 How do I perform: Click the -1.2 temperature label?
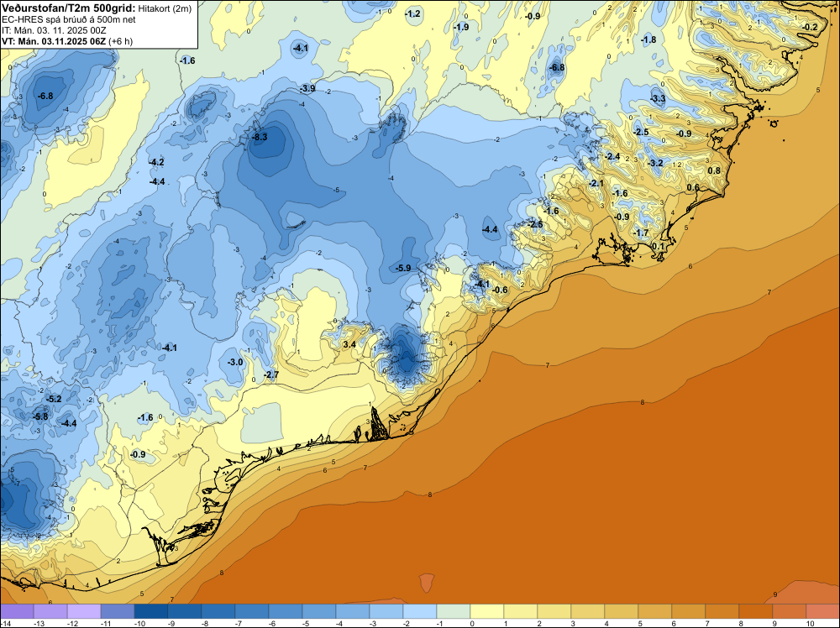[x=412, y=14]
